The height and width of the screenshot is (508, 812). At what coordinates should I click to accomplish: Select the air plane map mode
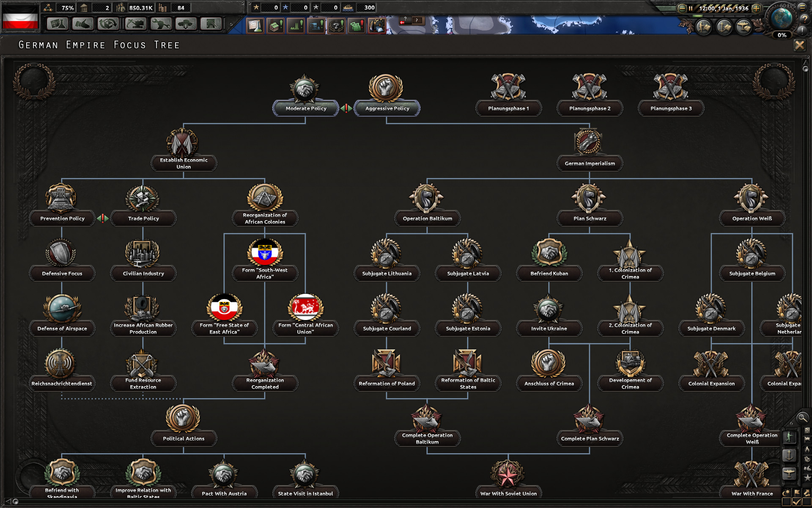pyautogui.click(x=789, y=473)
